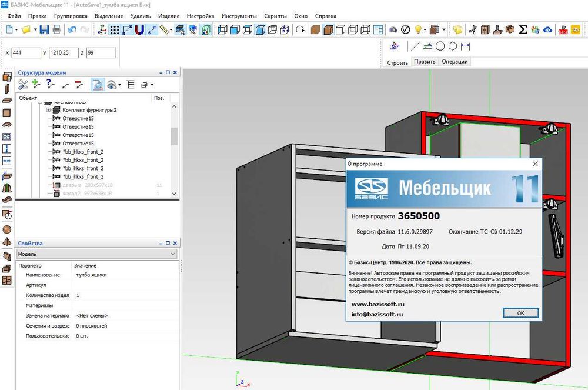Click the red beta icon
This screenshot has width=588, height=390.
(x=563, y=29)
